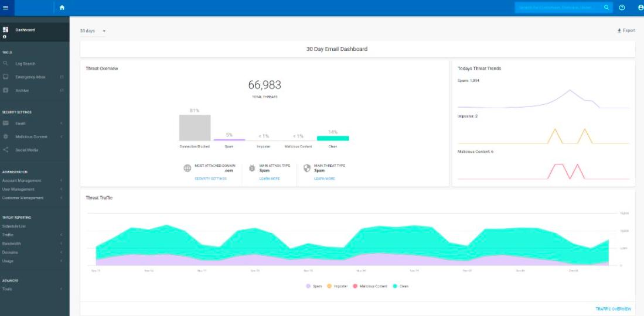Screen dimensions: 644x316
Task: Open the hamburger menu in the top bar
Action: pyautogui.click(x=6, y=8)
